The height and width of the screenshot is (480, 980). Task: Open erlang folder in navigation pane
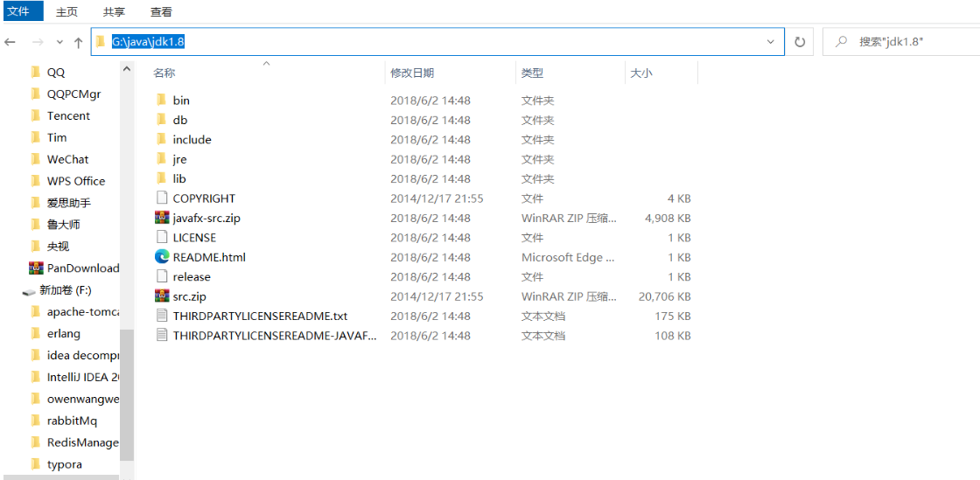(64, 333)
